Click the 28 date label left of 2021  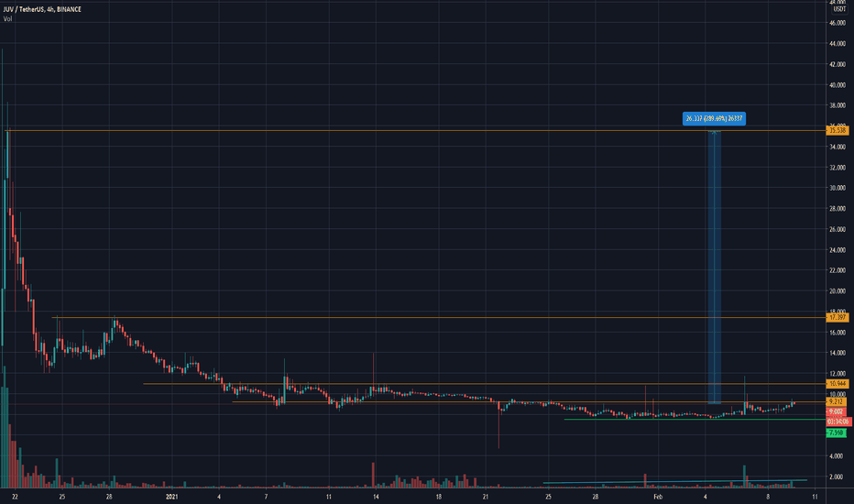click(x=109, y=497)
